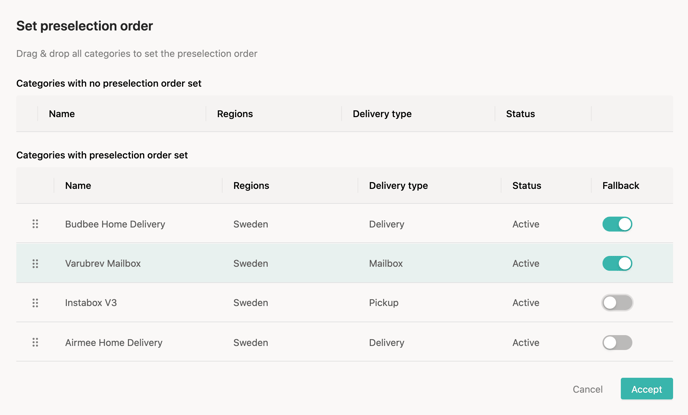The height and width of the screenshot is (415, 688).
Task: Disable fallback for Budbee Home Delivery
Action: [617, 224]
